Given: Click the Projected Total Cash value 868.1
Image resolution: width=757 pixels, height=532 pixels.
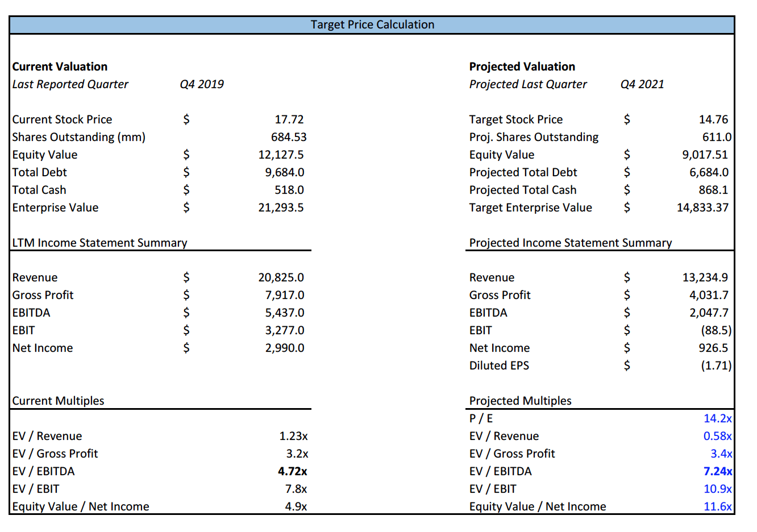Looking at the screenshot, I should 713,190.
